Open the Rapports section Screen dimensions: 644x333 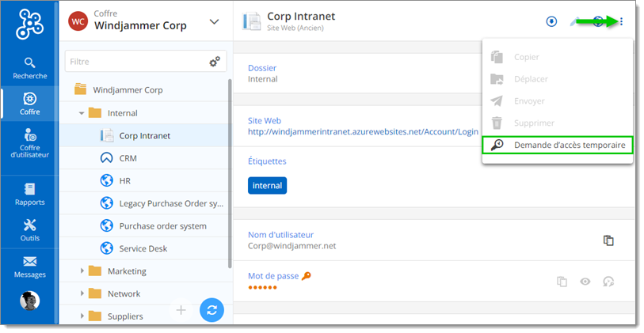pos(29,194)
